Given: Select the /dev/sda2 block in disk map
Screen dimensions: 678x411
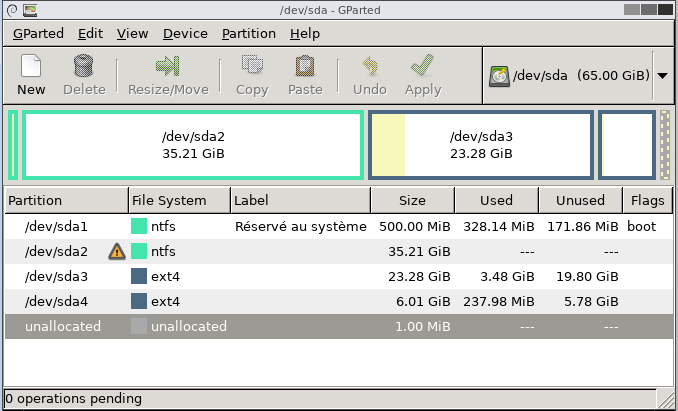Looking at the screenshot, I should click(193, 145).
